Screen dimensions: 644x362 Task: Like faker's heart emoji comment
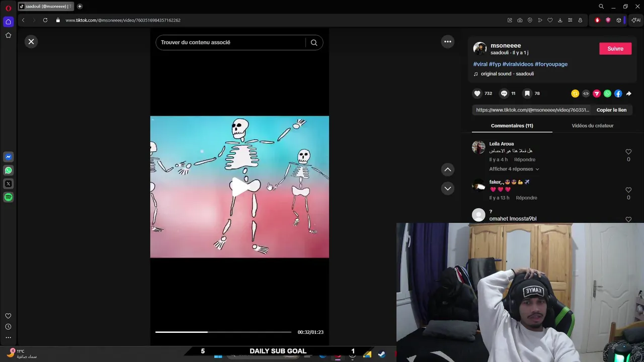click(628, 190)
